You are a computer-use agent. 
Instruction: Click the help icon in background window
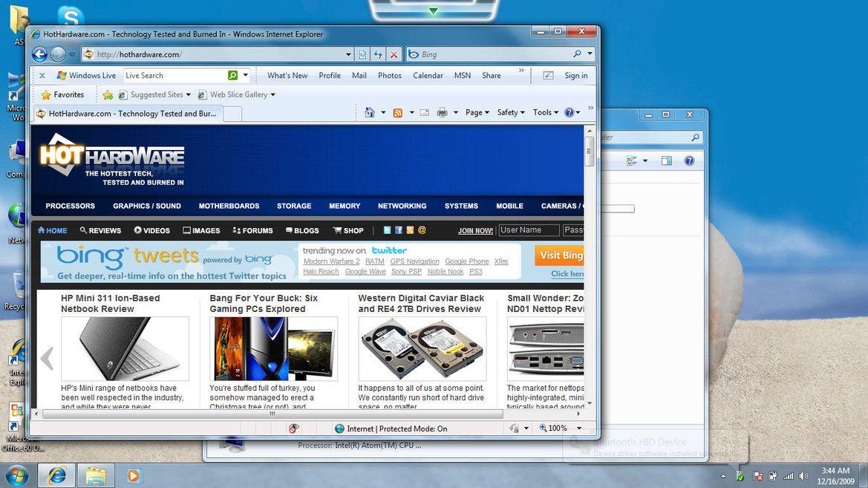pyautogui.click(x=689, y=160)
